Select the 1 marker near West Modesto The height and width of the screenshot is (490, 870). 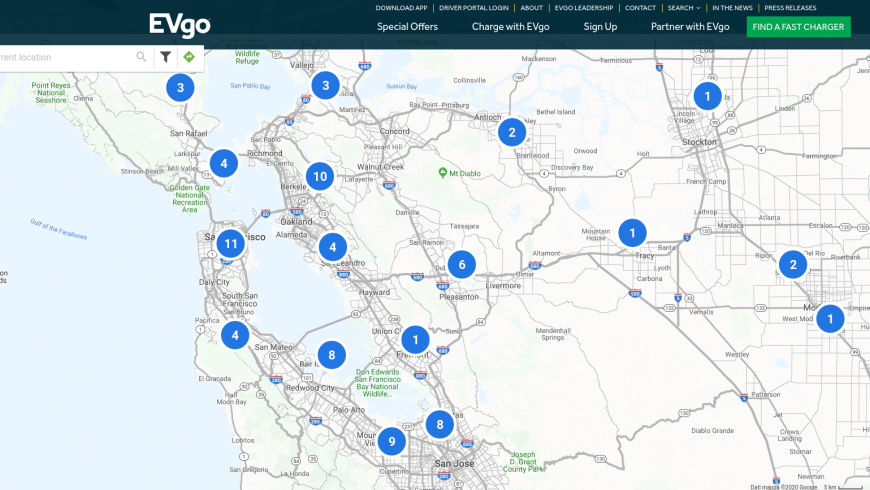pyautogui.click(x=831, y=319)
